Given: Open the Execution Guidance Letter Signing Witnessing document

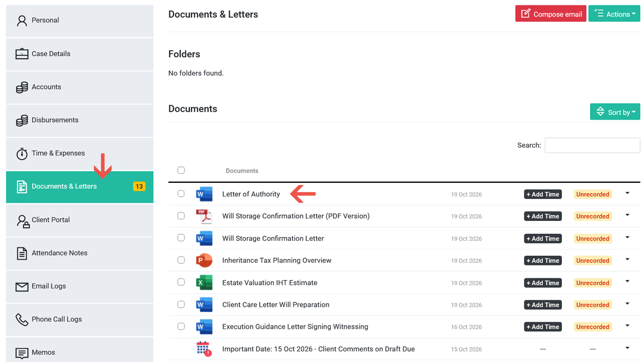Looking at the screenshot, I should pyautogui.click(x=295, y=327).
